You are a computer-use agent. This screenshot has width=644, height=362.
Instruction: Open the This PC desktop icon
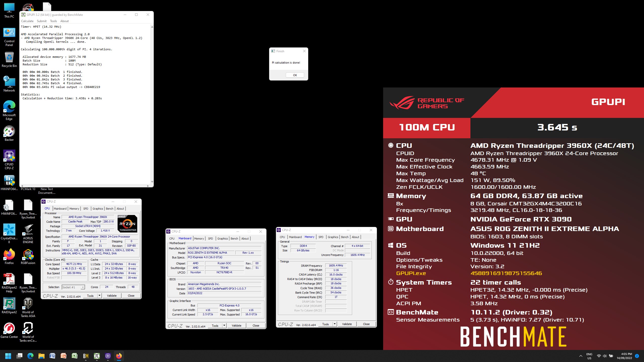coord(9,11)
